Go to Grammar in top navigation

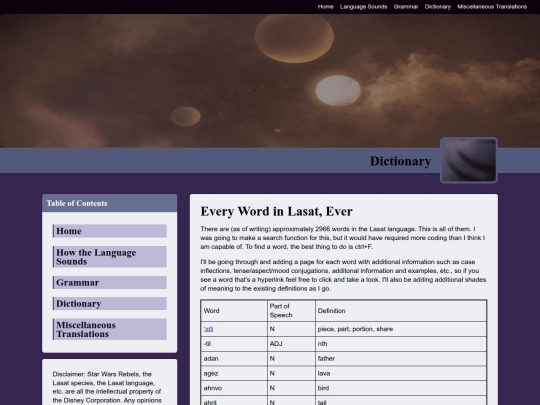[406, 7]
